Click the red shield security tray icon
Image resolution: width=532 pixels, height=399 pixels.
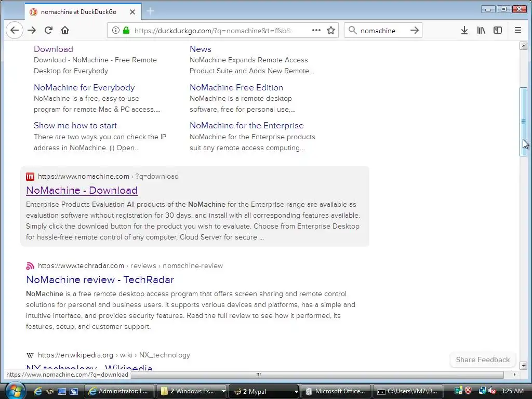468,391
